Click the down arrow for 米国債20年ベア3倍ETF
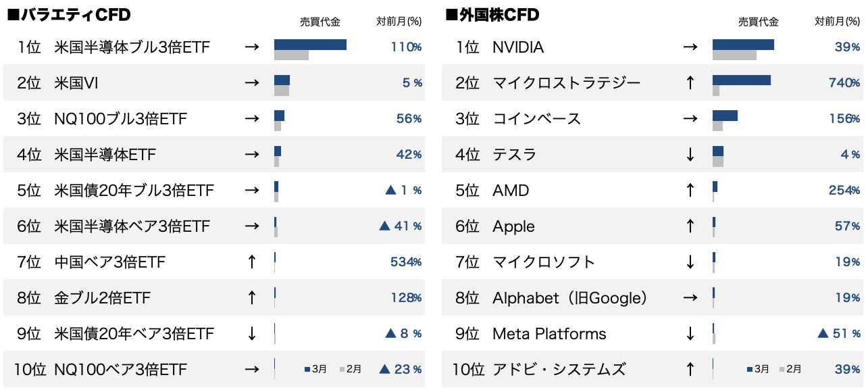Viewport: 868px width, 392px height. pos(252,333)
